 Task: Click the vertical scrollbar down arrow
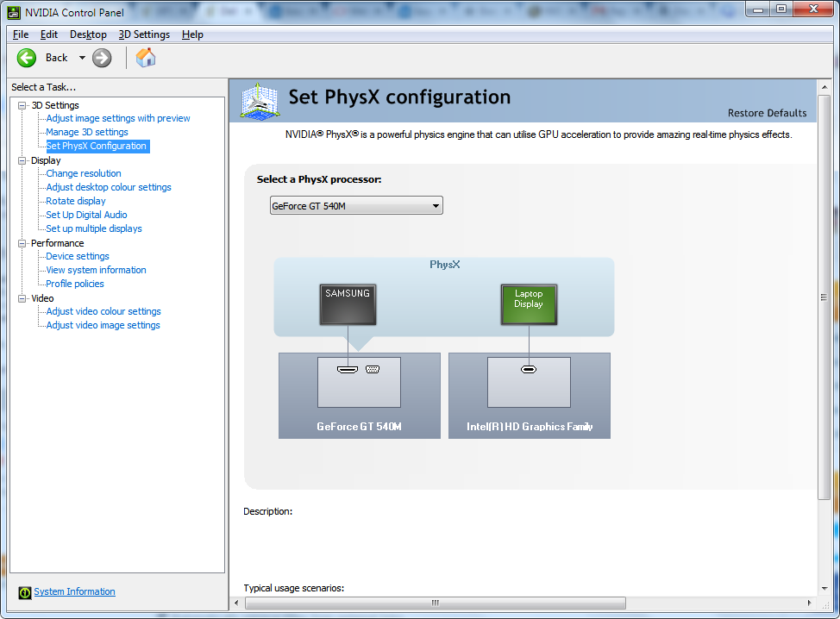[x=824, y=589]
